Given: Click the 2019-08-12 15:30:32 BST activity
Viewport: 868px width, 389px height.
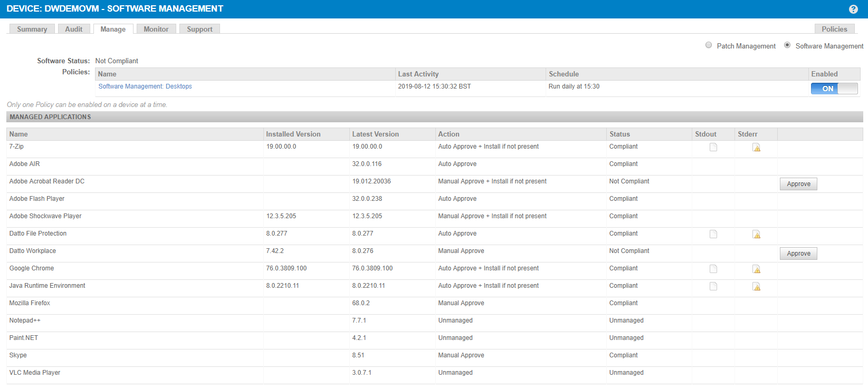Looking at the screenshot, I should tap(434, 86).
